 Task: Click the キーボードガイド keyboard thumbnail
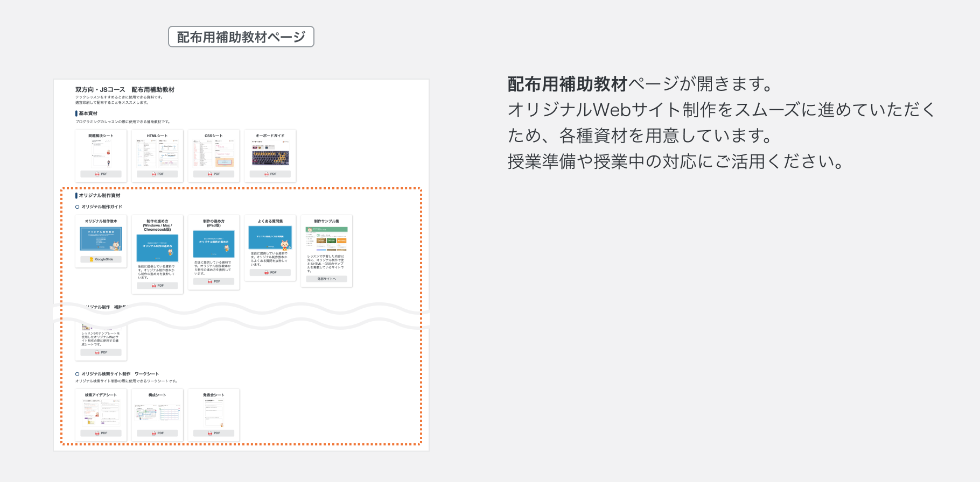[270, 154]
